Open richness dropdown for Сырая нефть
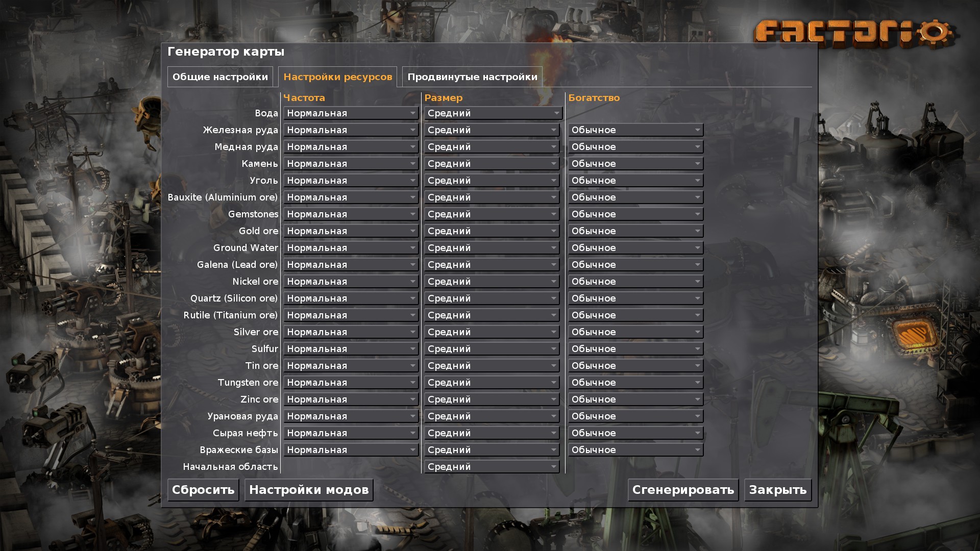980x551 pixels. [x=633, y=433]
